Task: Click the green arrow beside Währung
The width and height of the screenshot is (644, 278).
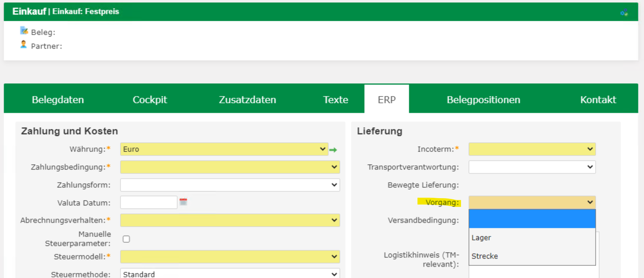Action: (x=333, y=150)
